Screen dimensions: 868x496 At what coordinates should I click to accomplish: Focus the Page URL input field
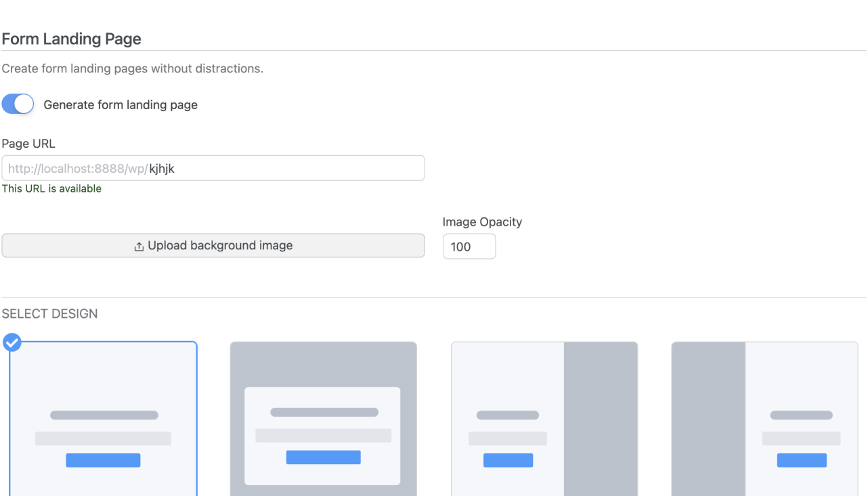point(284,168)
